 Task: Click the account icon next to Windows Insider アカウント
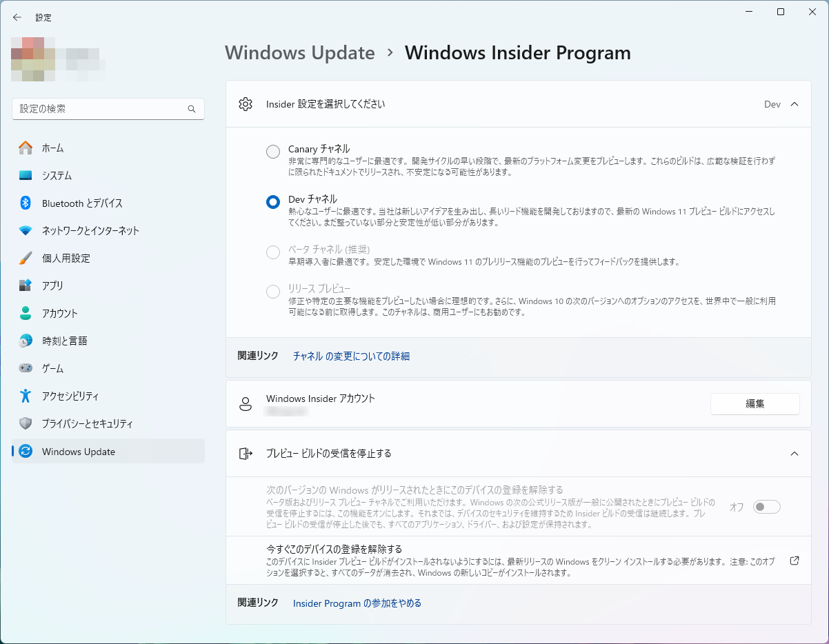[246, 403]
